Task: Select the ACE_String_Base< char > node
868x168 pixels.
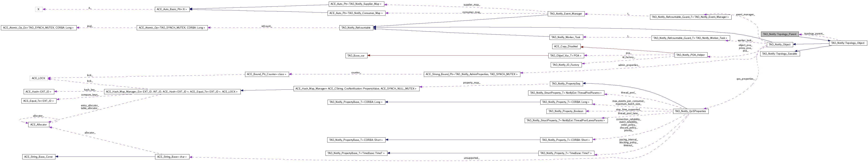Action: click(x=172, y=157)
